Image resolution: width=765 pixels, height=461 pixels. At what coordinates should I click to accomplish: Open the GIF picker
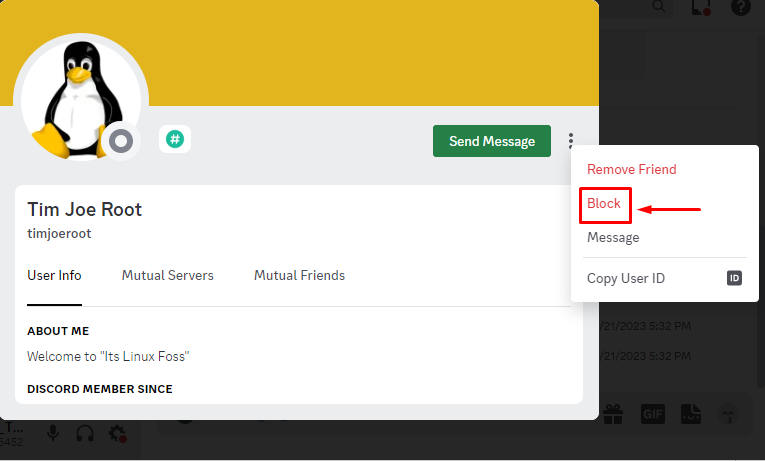coord(652,415)
